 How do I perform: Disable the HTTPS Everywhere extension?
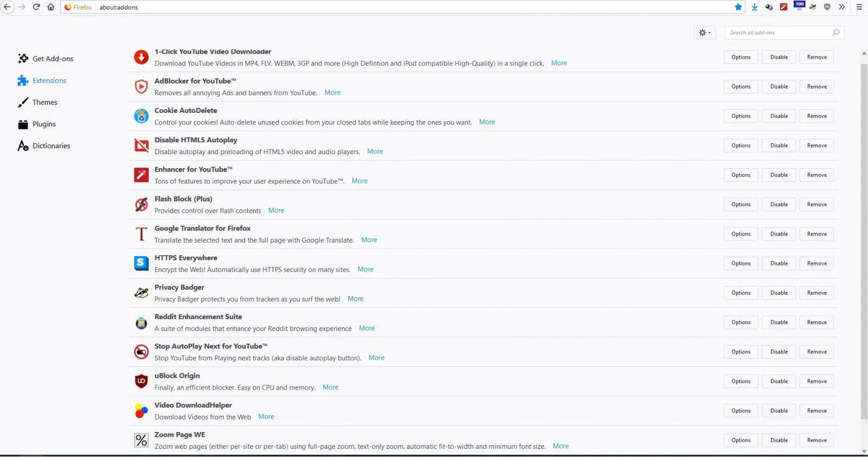779,264
